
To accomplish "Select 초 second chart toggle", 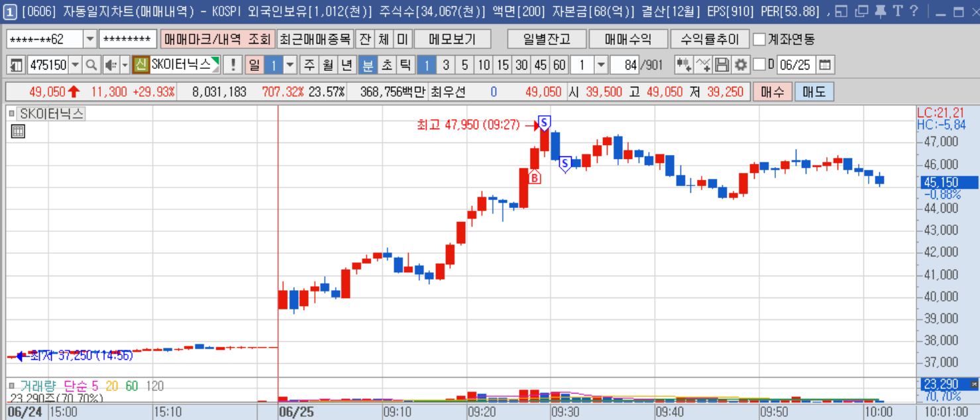I will click(386, 65).
